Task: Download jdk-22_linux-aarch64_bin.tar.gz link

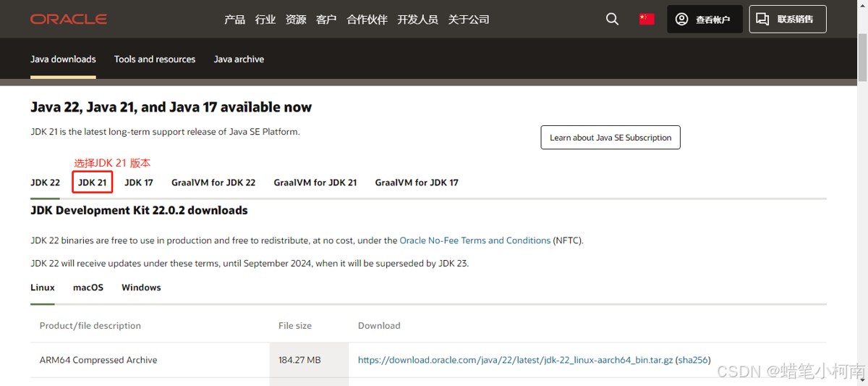Action: 516,360
